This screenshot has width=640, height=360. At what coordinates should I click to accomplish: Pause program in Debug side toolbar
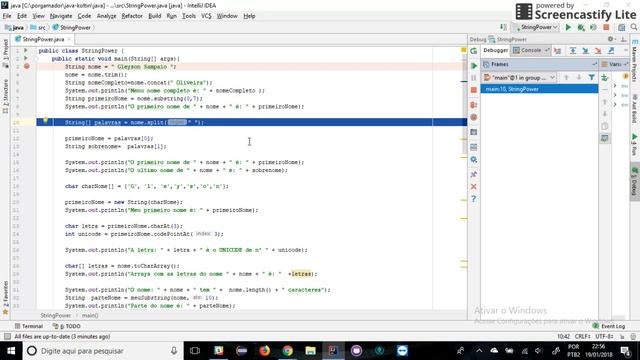click(473, 78)
